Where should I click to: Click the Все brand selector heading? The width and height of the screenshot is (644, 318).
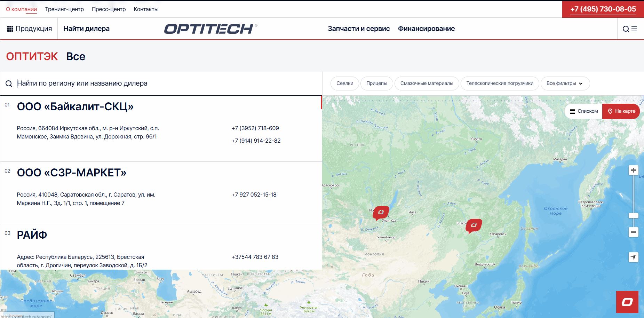[x=76, y=56]
